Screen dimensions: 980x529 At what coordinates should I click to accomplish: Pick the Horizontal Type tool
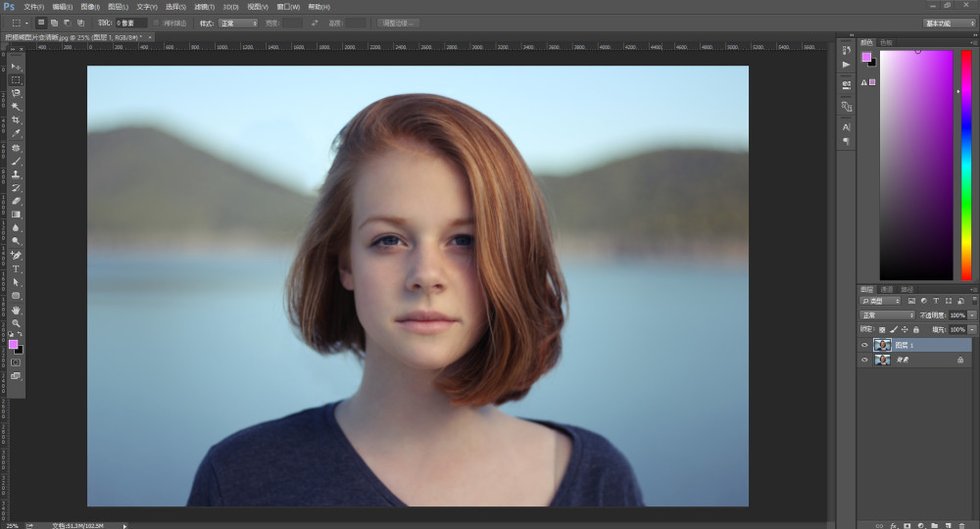pos(16,267)
